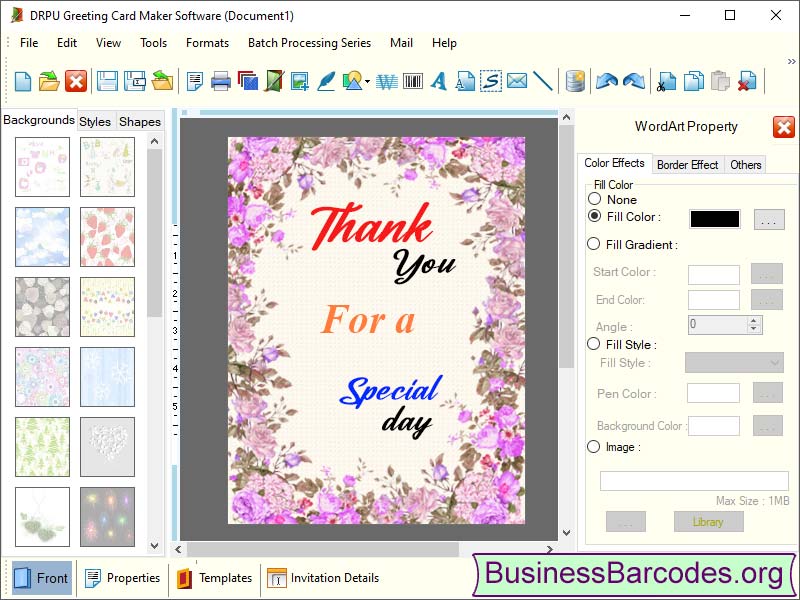Open the Print tool
Screen dimensions: 800x600
[221, 82]
